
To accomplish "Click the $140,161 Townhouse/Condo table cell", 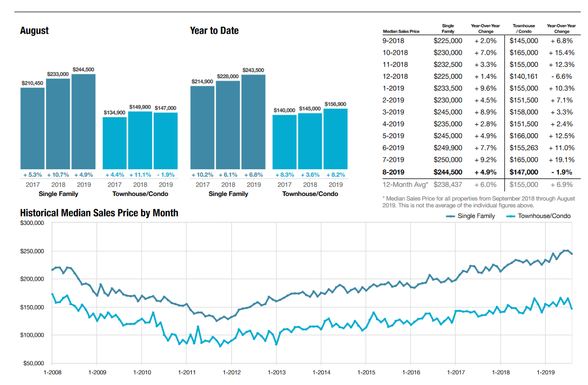I will pos(524,77).
